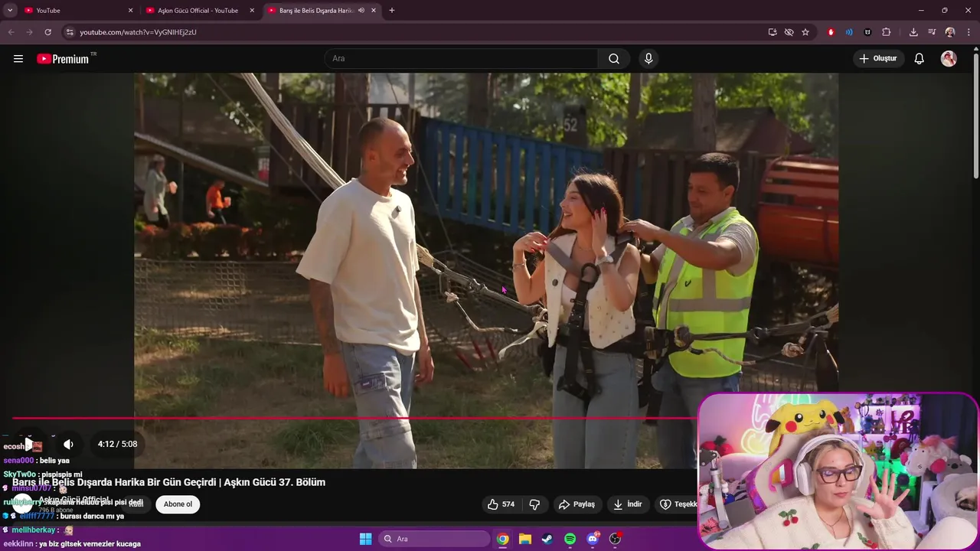Open the red hand adblock extension
980x551 pixels.
coord(831,32)
